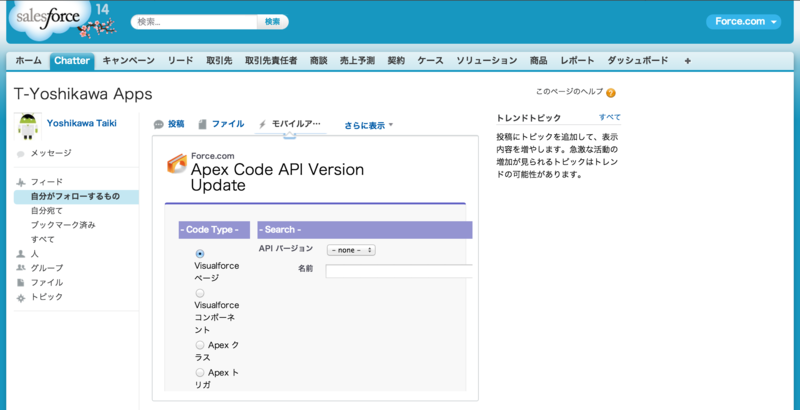Image resolution: width=800 pixels, height=410 pixels.
Task: Open the help question mark icon
Action: pyautogui.click(x=611, y=93)
